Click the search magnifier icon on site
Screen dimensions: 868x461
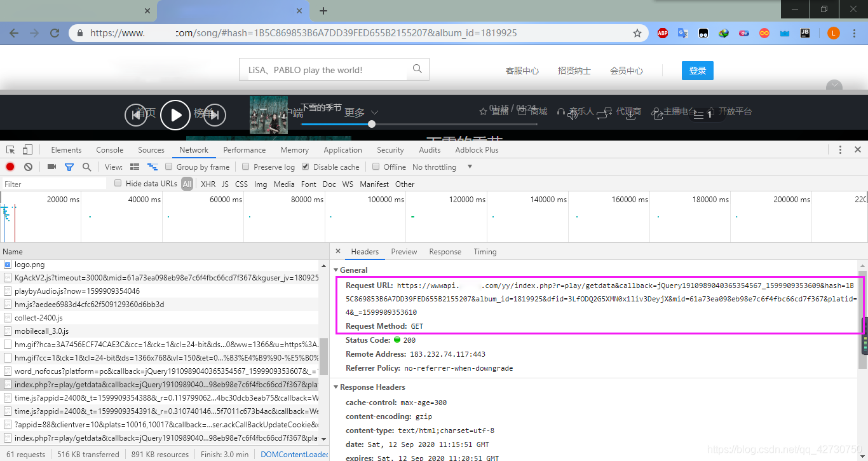[x=417, y=69]
